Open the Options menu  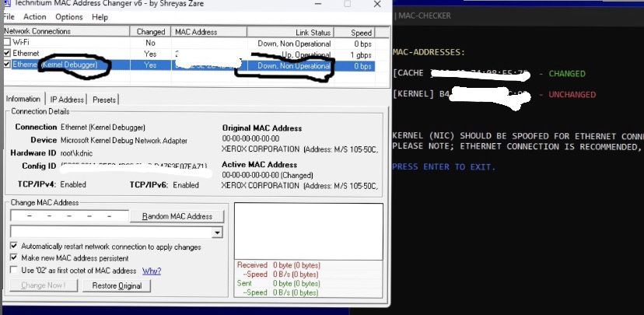[69, 17]
